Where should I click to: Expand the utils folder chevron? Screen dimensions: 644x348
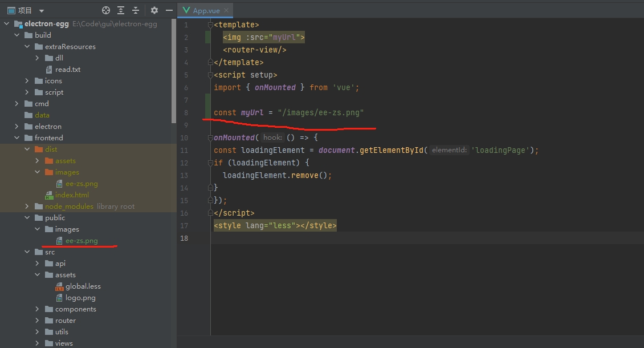(x=38, y=332)
